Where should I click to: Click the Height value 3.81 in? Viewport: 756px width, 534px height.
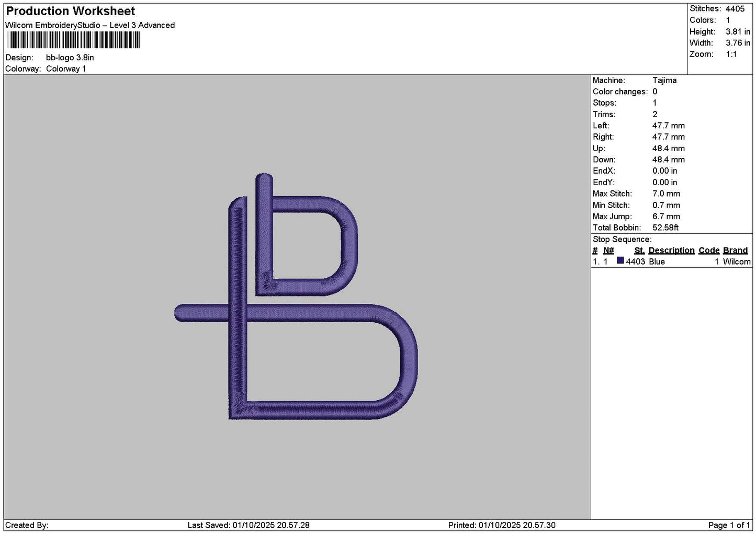738,31
